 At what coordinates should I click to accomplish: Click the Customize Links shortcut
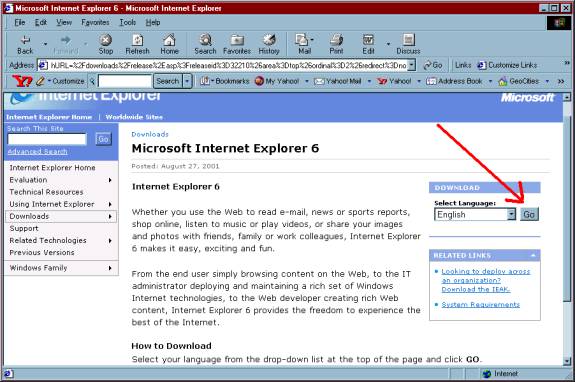(x=507, y=65)
